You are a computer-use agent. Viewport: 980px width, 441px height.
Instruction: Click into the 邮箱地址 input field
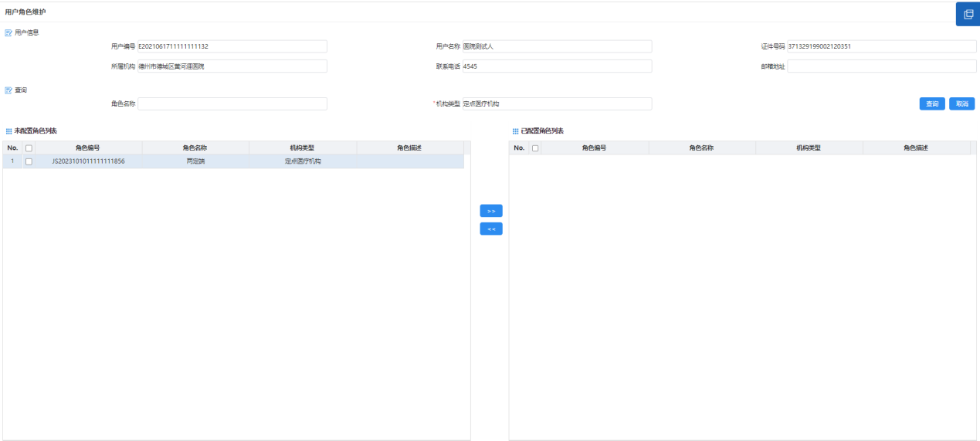881,66
